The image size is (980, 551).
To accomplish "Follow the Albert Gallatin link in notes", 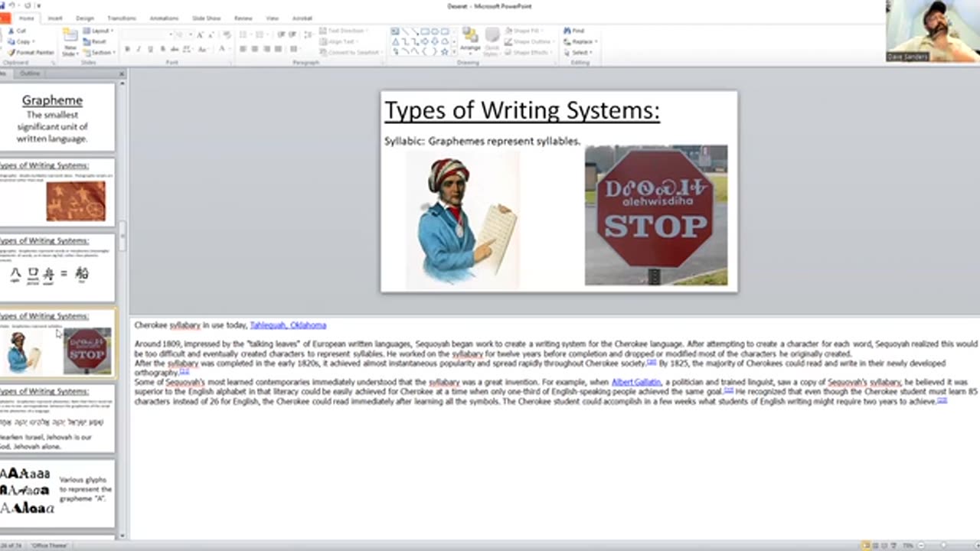I will [636, 382].
